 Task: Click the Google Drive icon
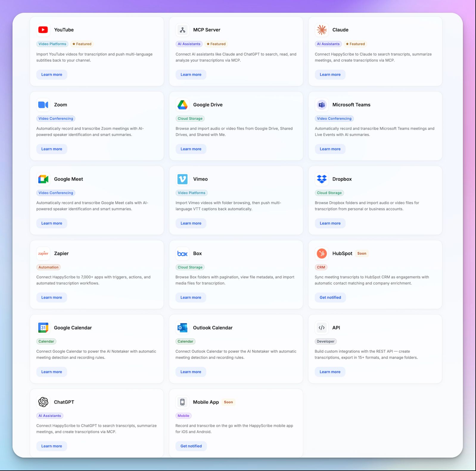182,105
